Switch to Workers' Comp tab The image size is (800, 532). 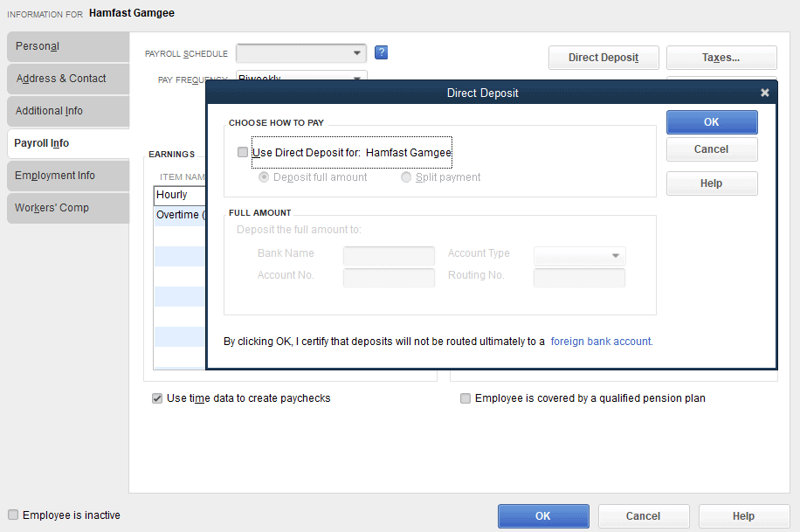(x=68, y=208)
